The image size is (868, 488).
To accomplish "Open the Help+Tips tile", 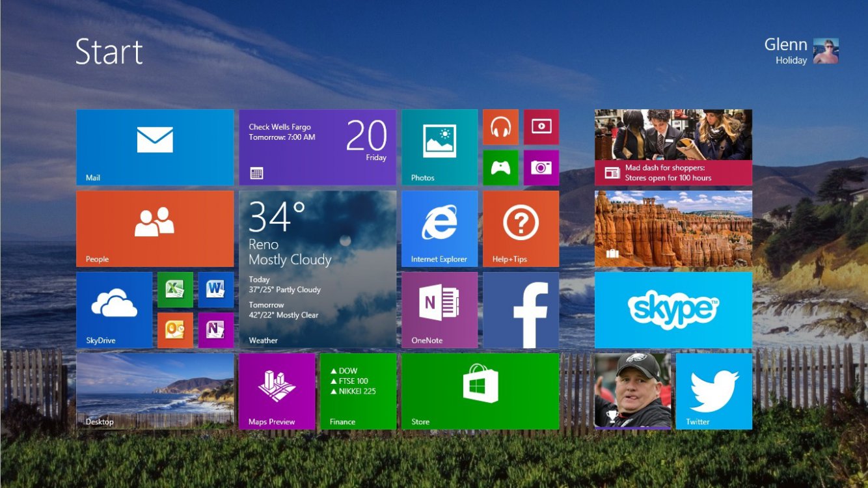I will click(x=521, y=228).
